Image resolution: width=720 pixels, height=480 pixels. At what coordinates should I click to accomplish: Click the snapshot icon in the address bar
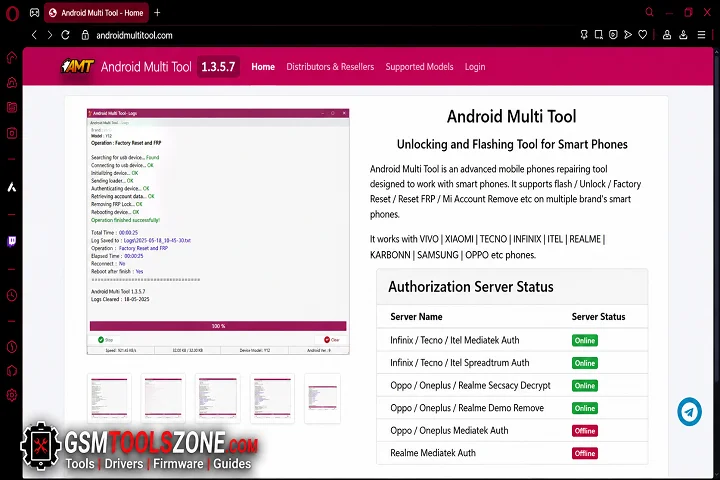(599, 35)
